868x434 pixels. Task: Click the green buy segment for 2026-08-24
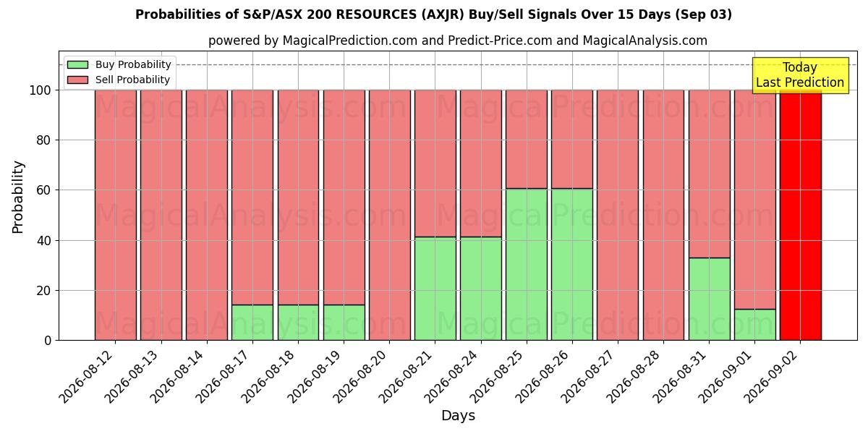click(x=481, y=289)
